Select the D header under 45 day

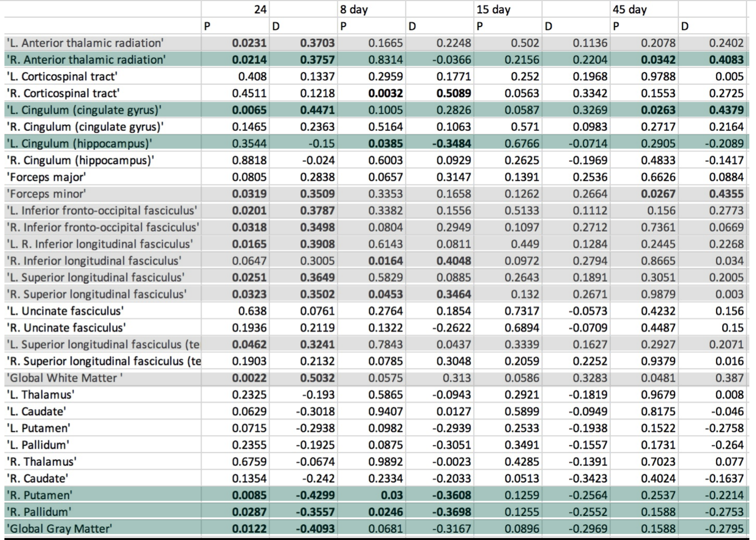point(685,26)
